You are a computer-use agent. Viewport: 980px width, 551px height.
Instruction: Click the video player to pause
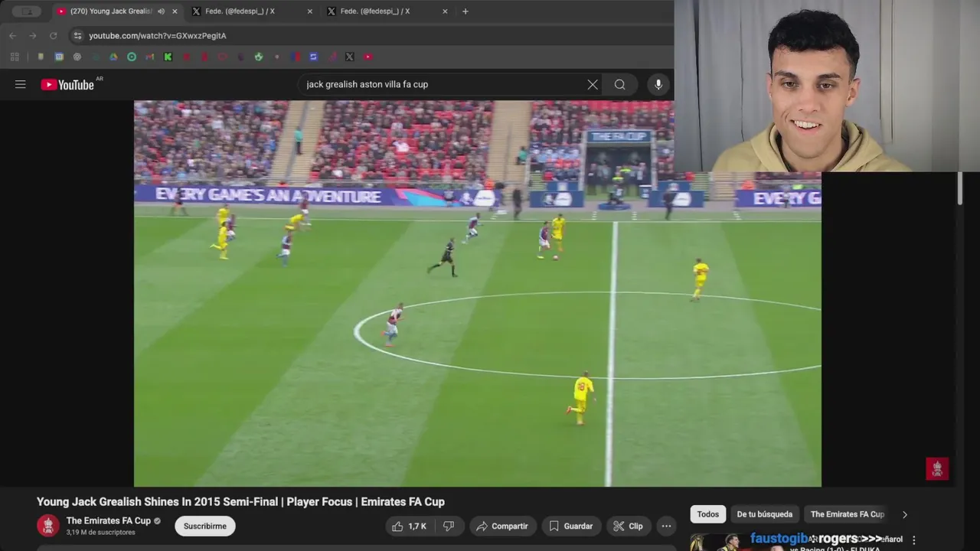click(x=478, y=293)
